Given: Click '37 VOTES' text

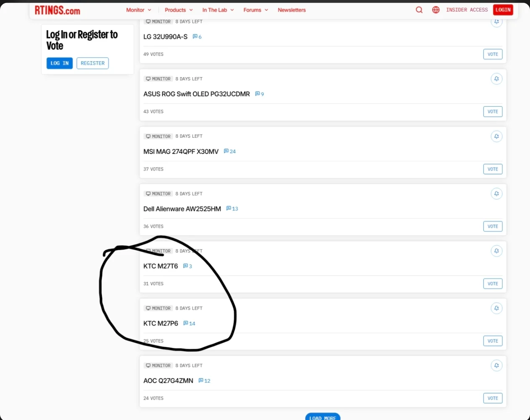Looking at the screenshot, I should (153, 169).
